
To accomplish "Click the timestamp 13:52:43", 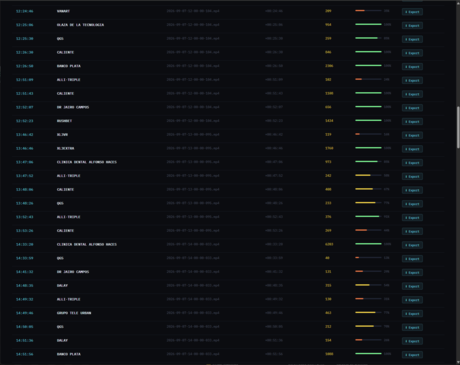I will click(x=25, y=217).
